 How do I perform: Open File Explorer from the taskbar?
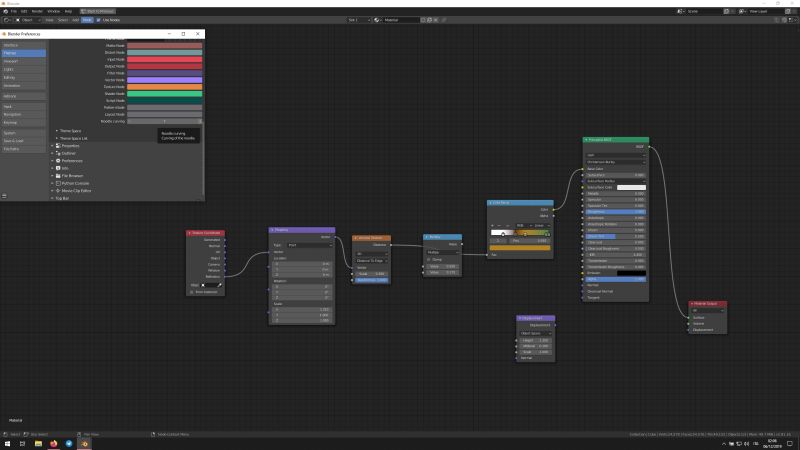point(38,444)
